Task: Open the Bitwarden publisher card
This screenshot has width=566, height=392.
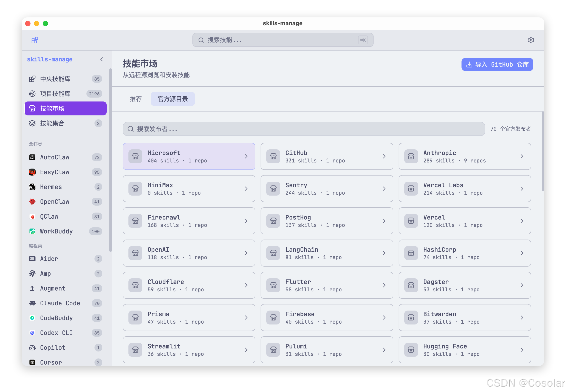Action: pos(465,318)
